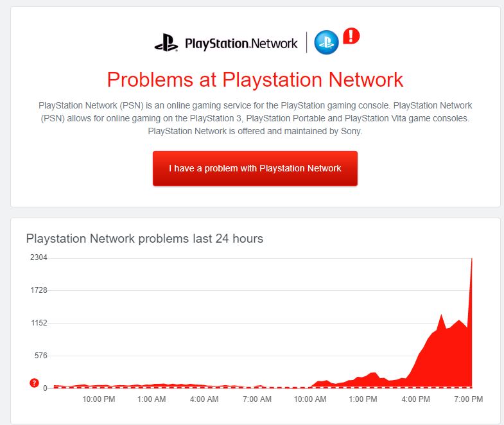
Task: Click "Playstation Network problems last 24 hours" title
Action: pyautogui.click(x=144, y=239)
